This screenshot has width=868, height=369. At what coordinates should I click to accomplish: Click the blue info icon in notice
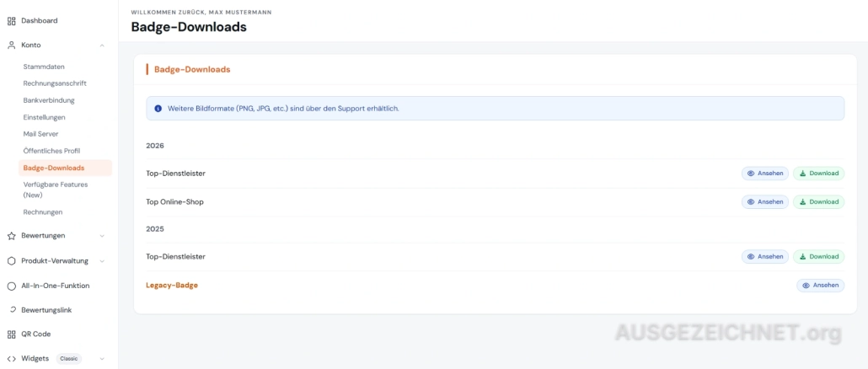[x=158, y=109]
